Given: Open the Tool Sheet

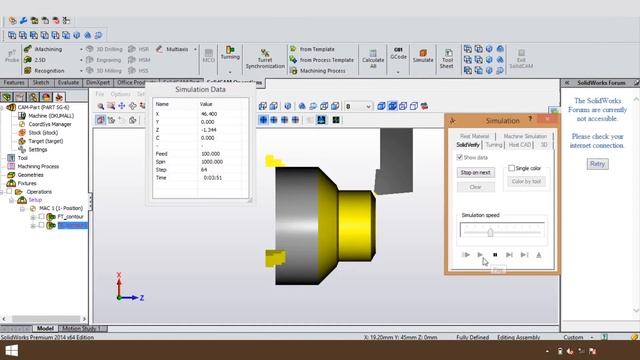Looking at the screenshot, I should coord(447,59).
